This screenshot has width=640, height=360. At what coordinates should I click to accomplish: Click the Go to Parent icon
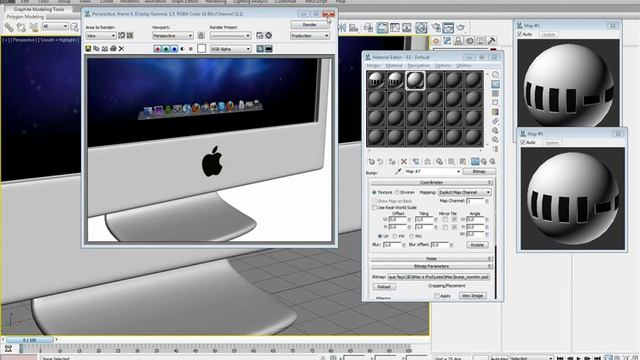click(x=484, y=162)
